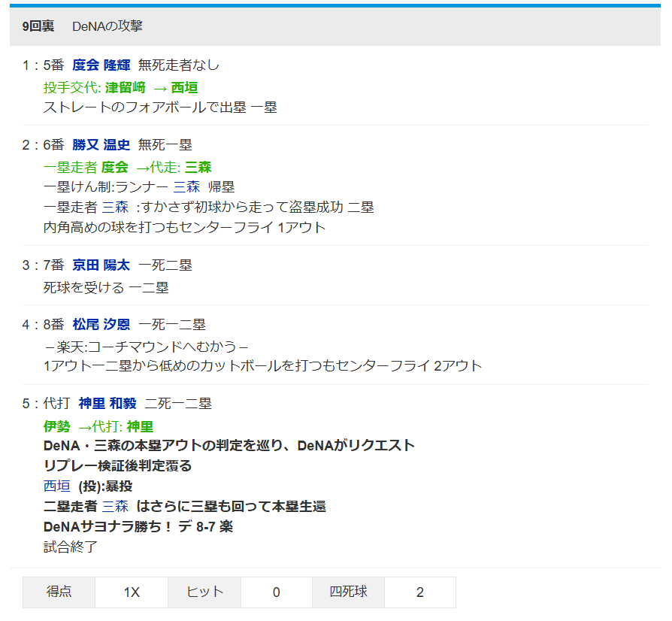Click the 得点 label cell

[59, 592]
